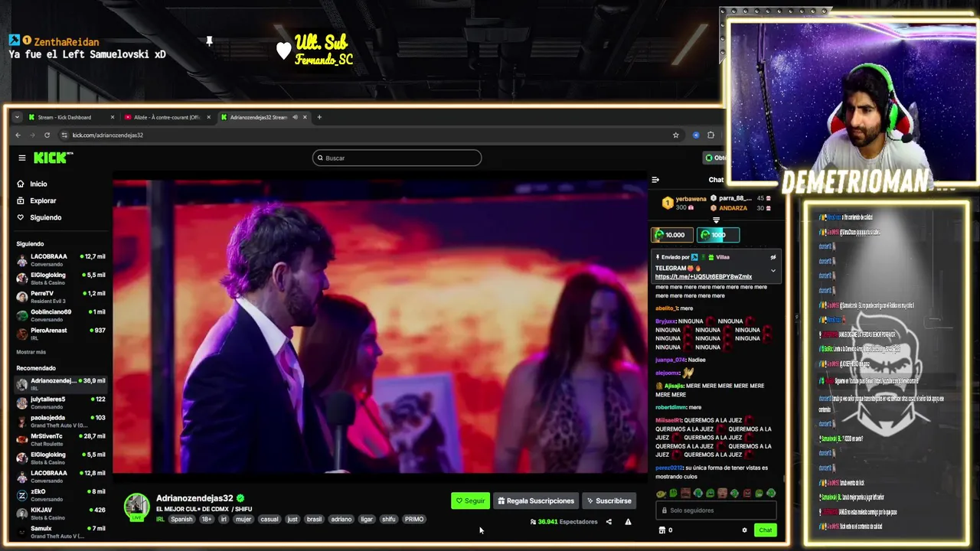
Task: Click yerbawena top gifter name
Action: 691,199
